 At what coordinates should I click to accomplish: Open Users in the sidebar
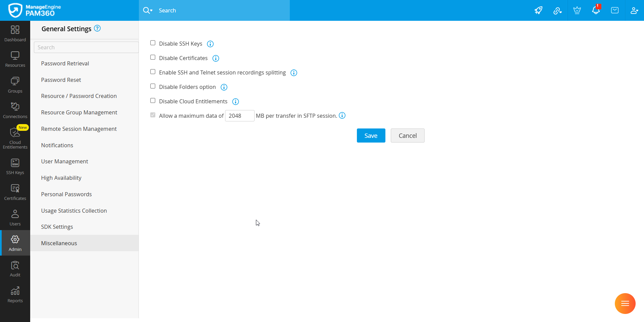click(15, 218)
